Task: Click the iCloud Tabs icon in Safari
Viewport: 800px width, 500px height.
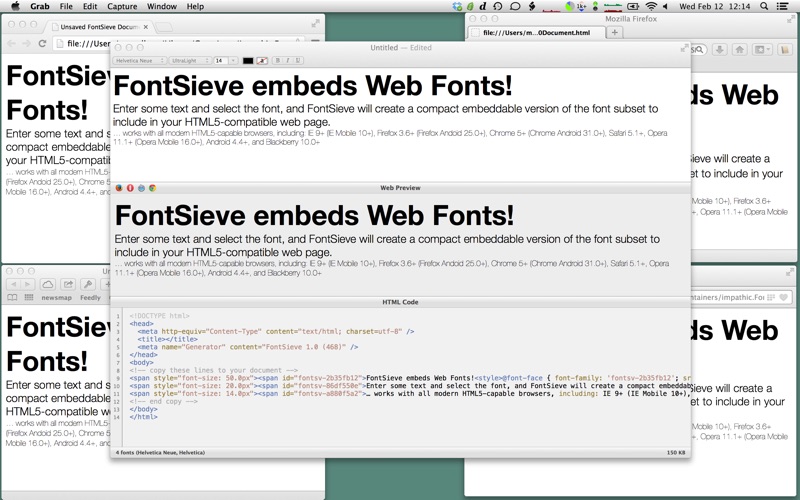Action: tap(47, 284)
